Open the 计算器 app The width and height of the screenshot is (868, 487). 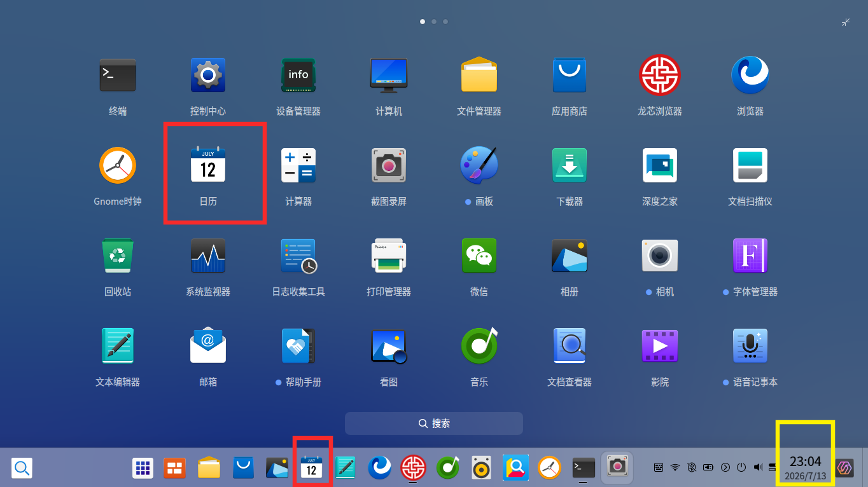[298, 165]
